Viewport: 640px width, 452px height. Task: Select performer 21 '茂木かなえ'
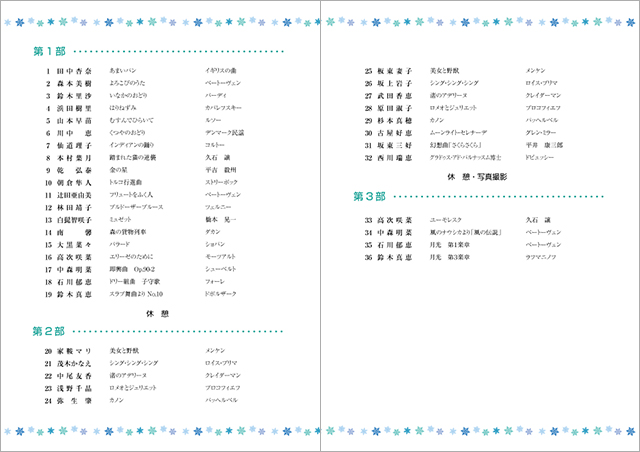tap(74, 364)
